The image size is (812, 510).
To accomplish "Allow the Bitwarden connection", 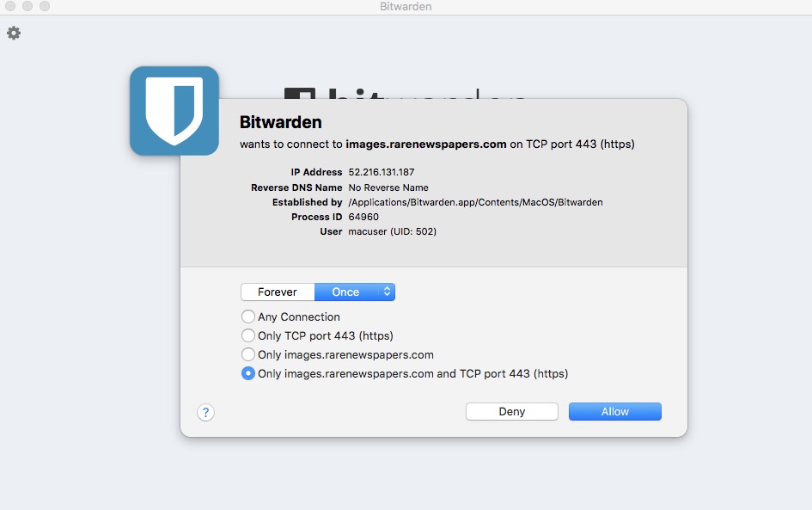I will pyautogui.click(x=614, y=411).
